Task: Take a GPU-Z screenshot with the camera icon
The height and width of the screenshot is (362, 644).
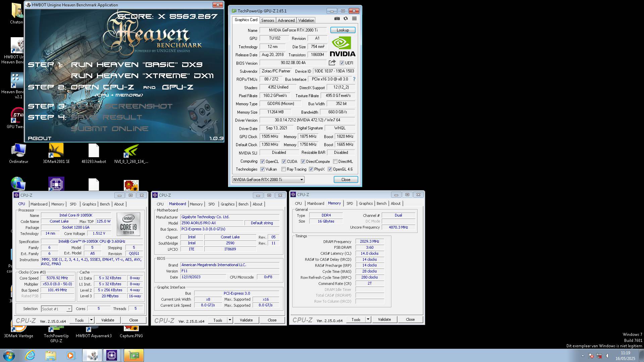Action: pyautogui.click(x=337, y=19)
